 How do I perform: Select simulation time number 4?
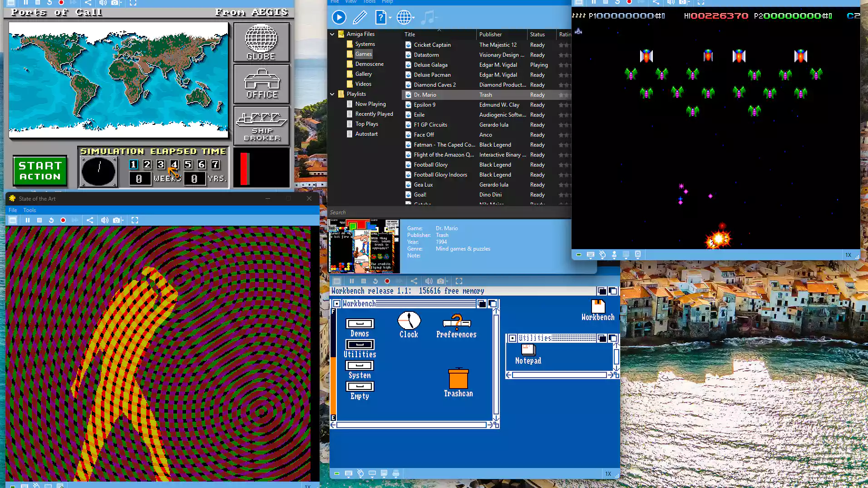tap(174, 164)
